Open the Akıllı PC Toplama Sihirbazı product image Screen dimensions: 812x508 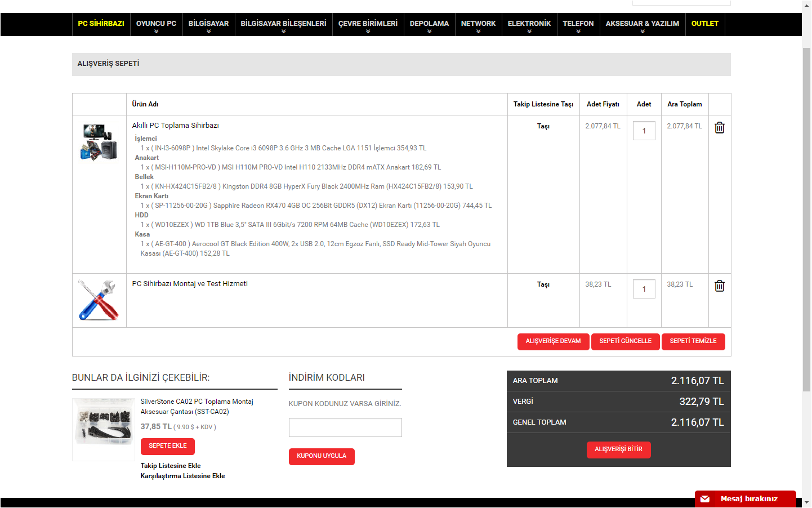tap(99, 142)
